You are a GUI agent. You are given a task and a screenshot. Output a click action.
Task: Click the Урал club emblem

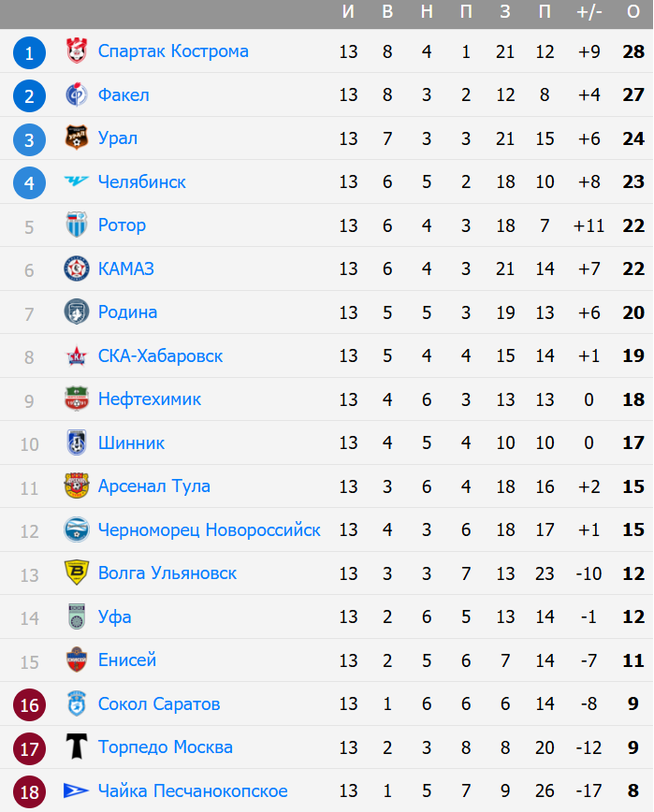[x=76, y=138]
